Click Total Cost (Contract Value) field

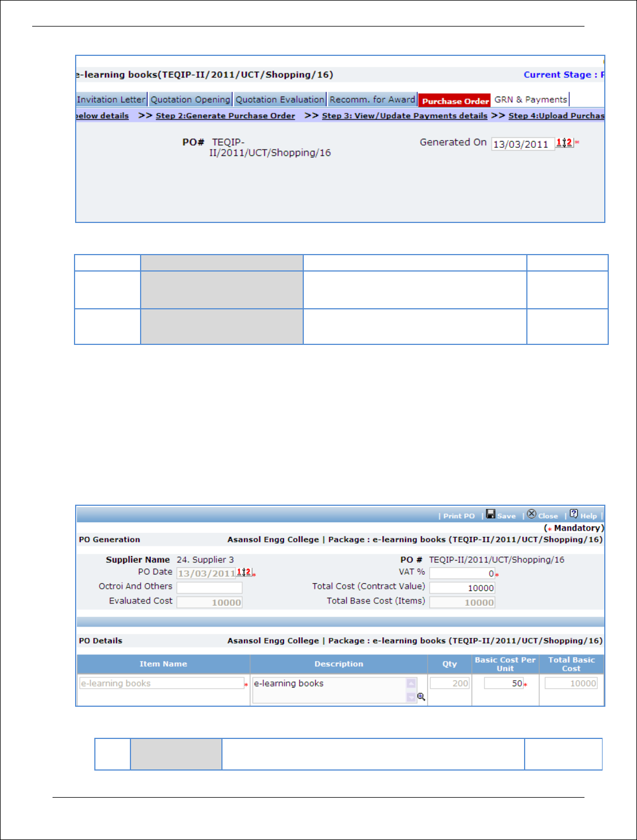462,588
